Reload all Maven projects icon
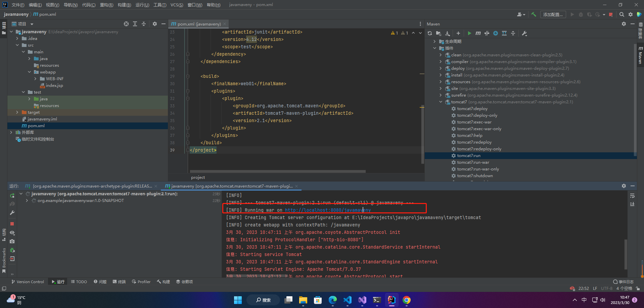 click(x=430, y=33)
